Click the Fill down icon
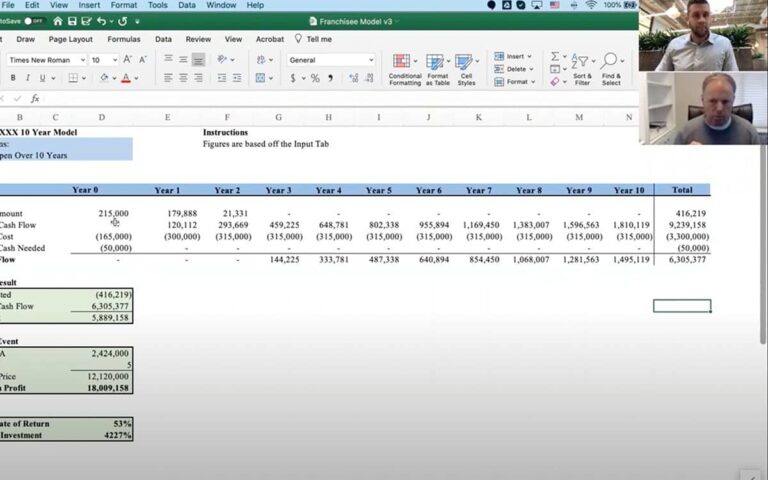The height and width of the screenshot is (480, 768). coord(555,69)
